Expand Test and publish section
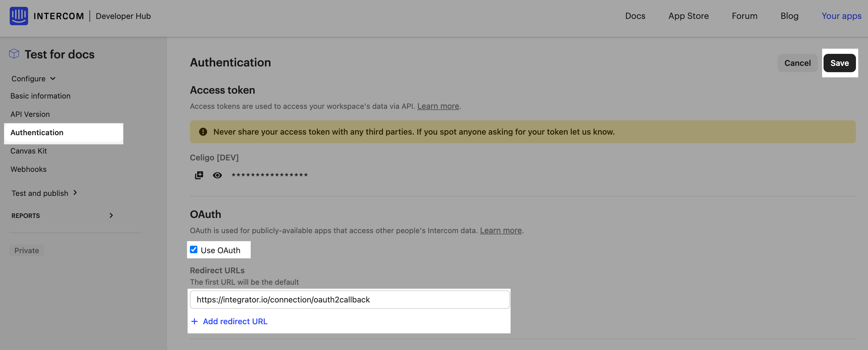This screenshot has width=868, height=350. point(44,193)
